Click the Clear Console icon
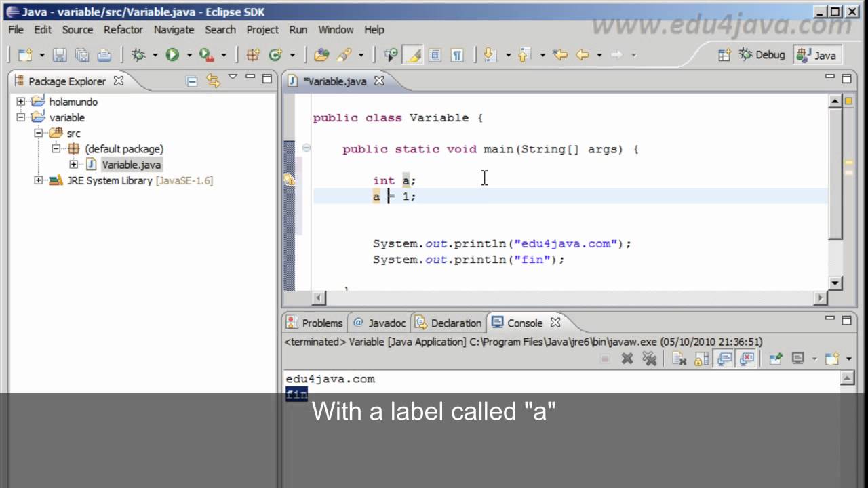Viewport: 868px width, 488px height. click(679, 359)
